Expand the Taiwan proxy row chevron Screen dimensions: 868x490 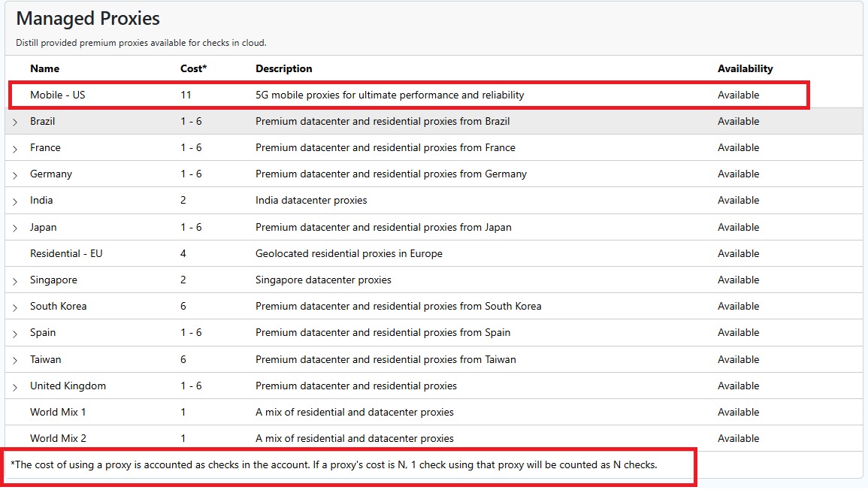coord(15,360)
